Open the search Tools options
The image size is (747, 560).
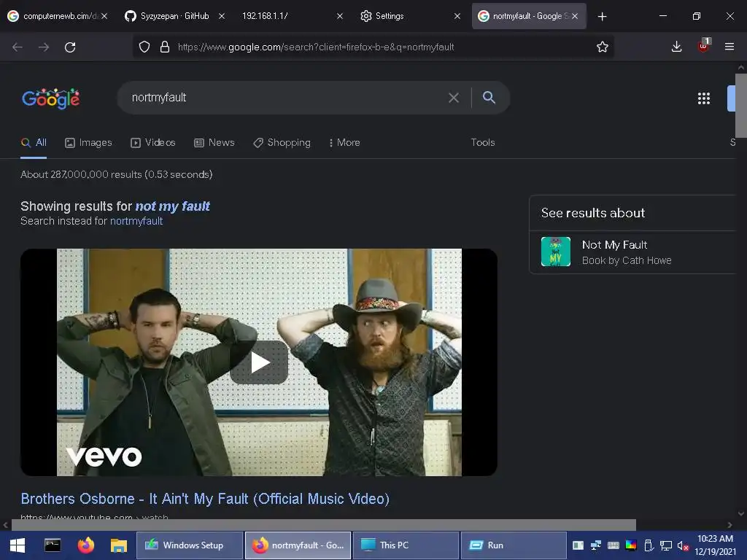click(483, 142)
